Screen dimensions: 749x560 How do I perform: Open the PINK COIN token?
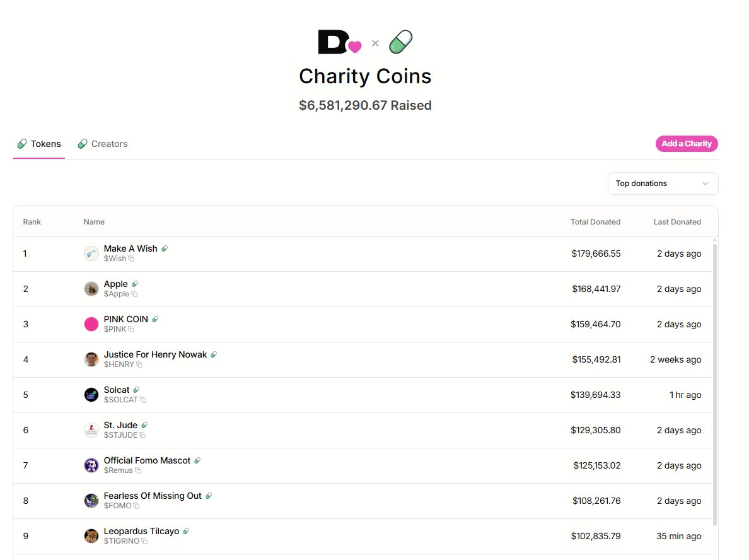(x=125, y=320)
